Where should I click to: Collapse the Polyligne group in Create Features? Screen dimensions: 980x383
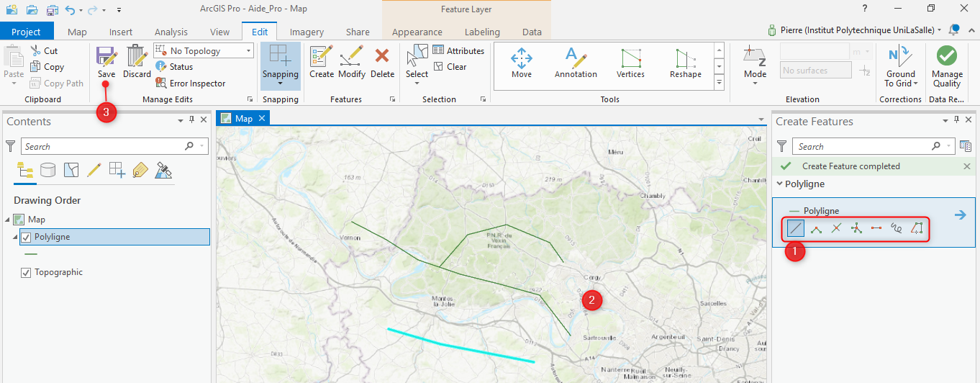click(x=779, y=184)
